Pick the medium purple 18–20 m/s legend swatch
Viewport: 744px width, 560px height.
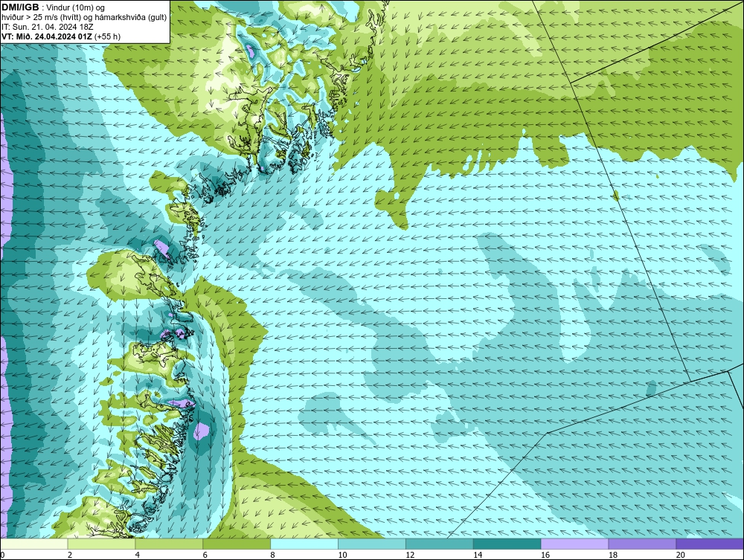(x=642, y=544)
